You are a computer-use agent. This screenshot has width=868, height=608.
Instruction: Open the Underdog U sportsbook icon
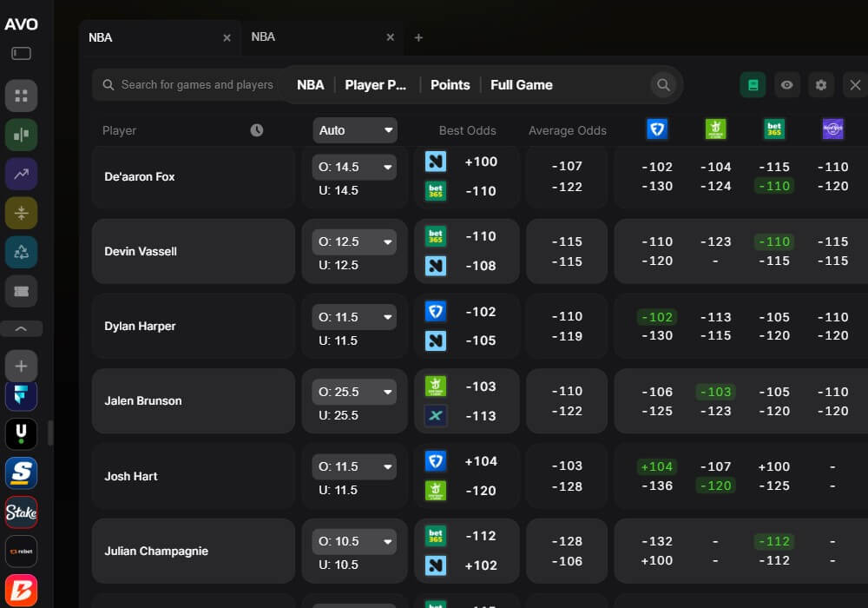click(x=21, y=433)
